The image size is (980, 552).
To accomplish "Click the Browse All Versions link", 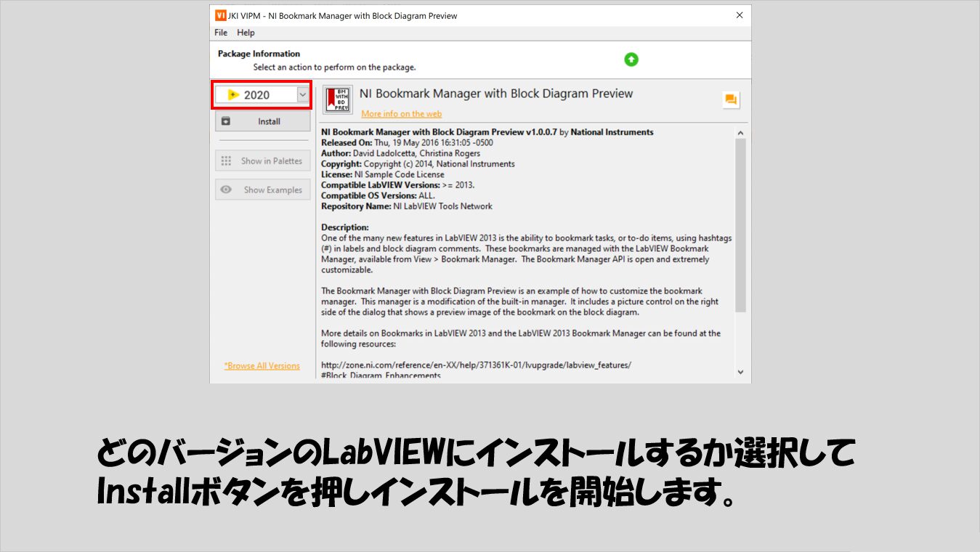I will (x=262, y=366).
